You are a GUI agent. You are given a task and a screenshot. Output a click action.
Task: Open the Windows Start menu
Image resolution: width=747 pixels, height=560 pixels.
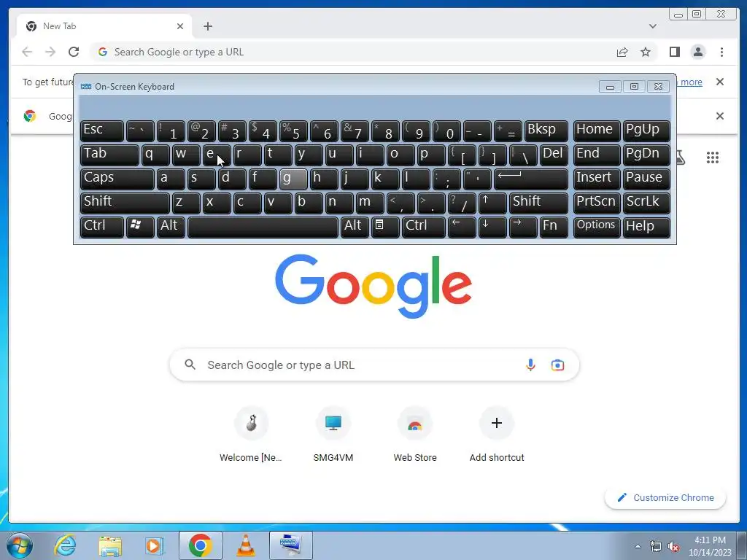click(20, 545)
